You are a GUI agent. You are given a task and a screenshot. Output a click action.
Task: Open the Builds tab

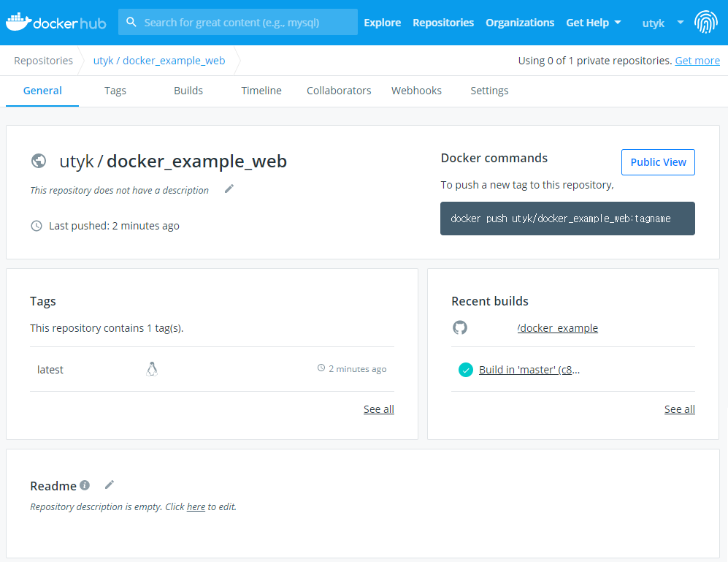188,91
